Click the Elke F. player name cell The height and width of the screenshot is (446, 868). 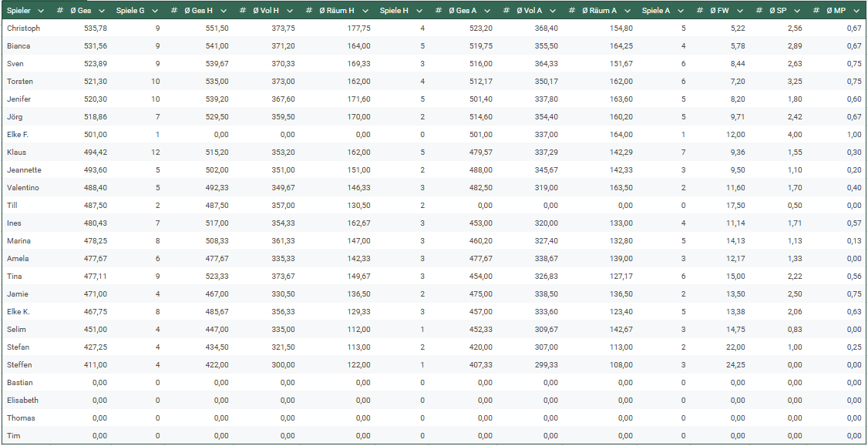click(19, 134)
